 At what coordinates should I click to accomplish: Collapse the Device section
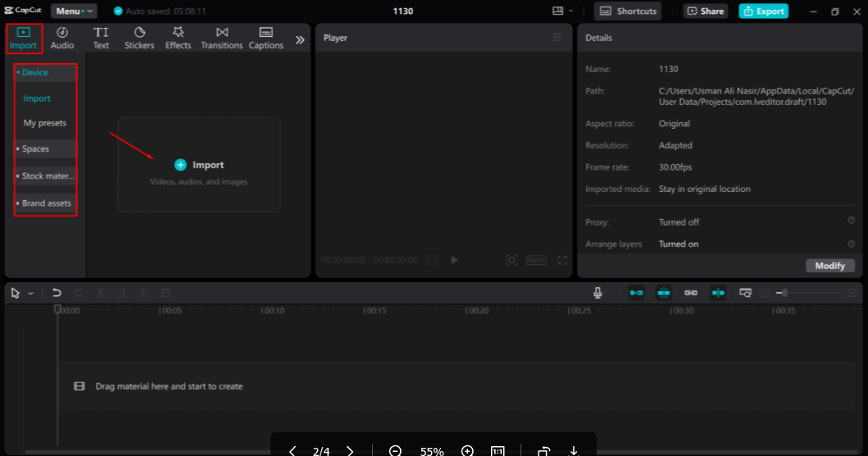coord(45,73)
